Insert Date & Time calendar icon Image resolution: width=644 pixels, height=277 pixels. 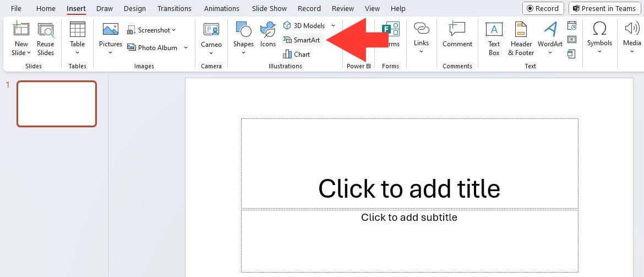572,25
